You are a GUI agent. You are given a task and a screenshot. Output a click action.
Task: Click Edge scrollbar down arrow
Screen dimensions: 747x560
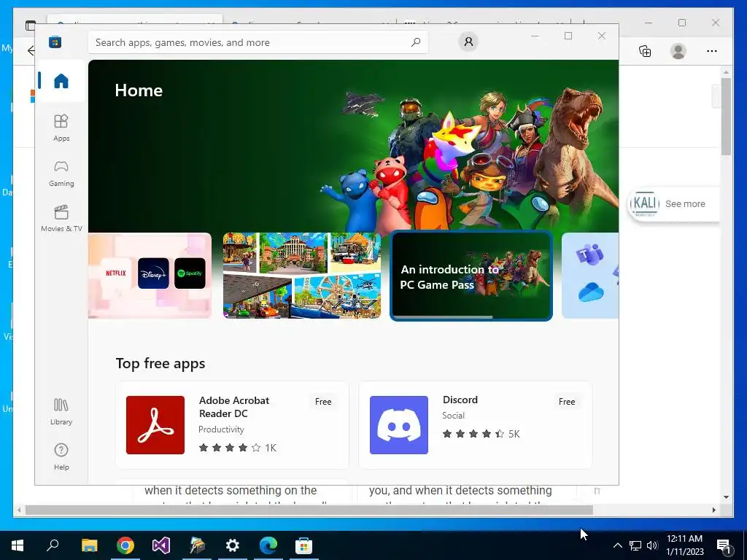pyautogui.click(x=726, y=497)
